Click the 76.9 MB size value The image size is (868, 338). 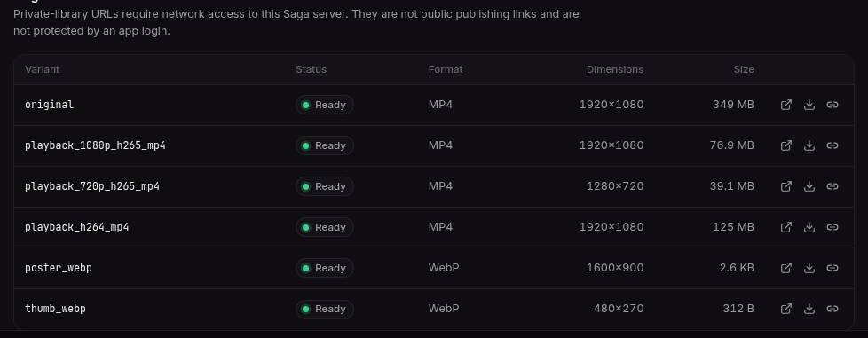(x=732, y=145)
